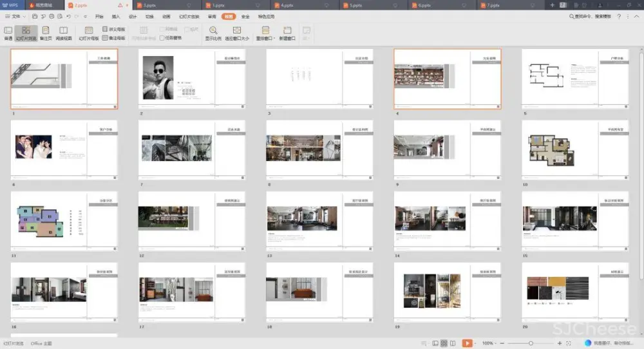Viewport: 644px width, 349px height.
Task: Open the Slide Master (幻灯片母版) editor
Action: point(88,33)
